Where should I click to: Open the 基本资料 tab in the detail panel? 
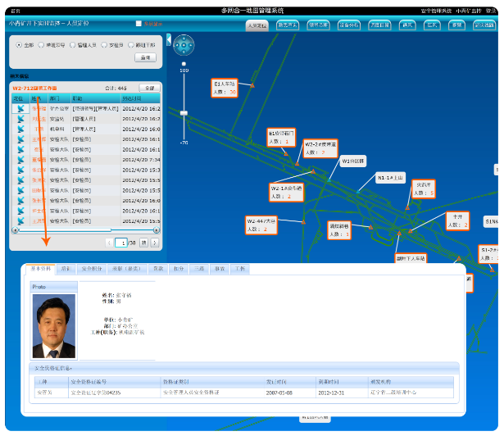(x=40, y=269)
